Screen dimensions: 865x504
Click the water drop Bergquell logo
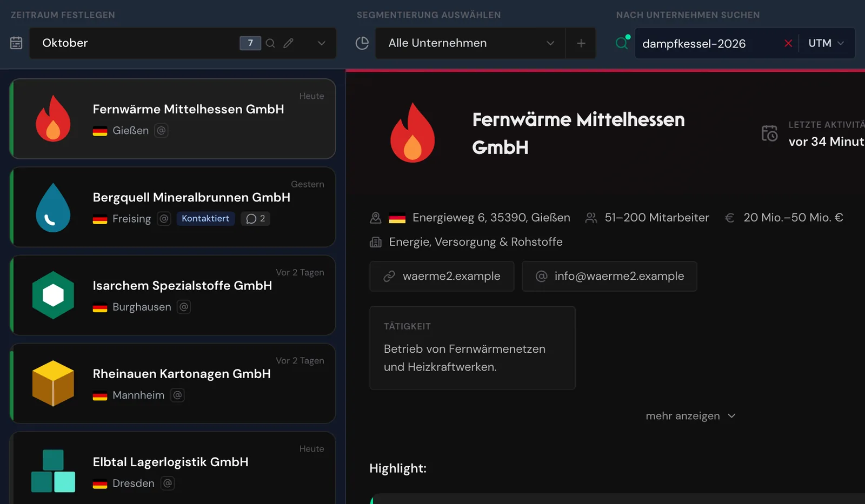coord(53,207)
